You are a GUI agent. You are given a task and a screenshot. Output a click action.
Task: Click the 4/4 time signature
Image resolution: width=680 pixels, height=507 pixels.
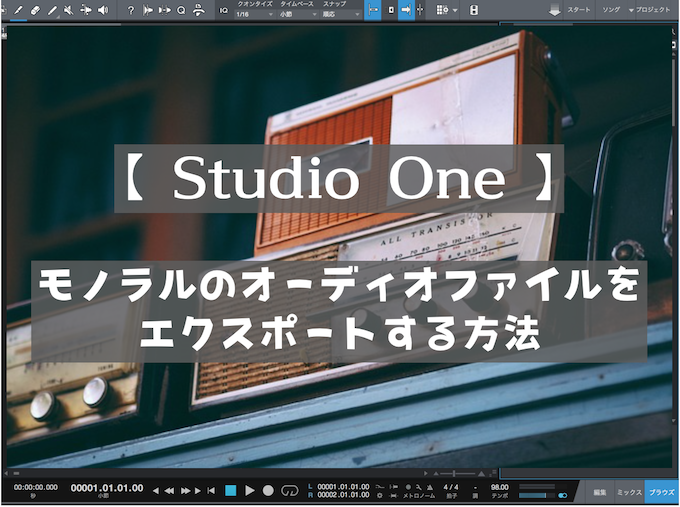tap(451, 487)
